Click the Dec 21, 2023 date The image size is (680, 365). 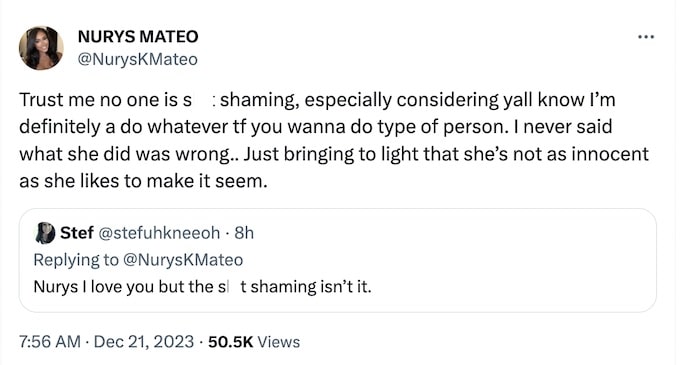click(x=144, y=342)
